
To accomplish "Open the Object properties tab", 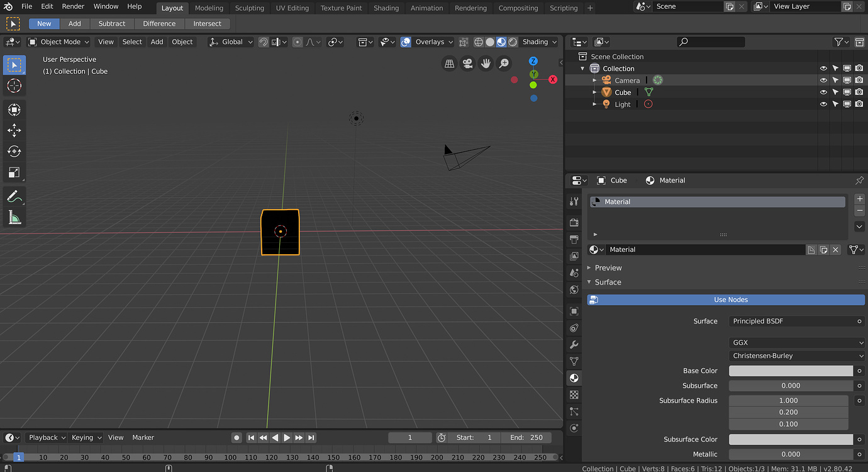I will 574,312.
